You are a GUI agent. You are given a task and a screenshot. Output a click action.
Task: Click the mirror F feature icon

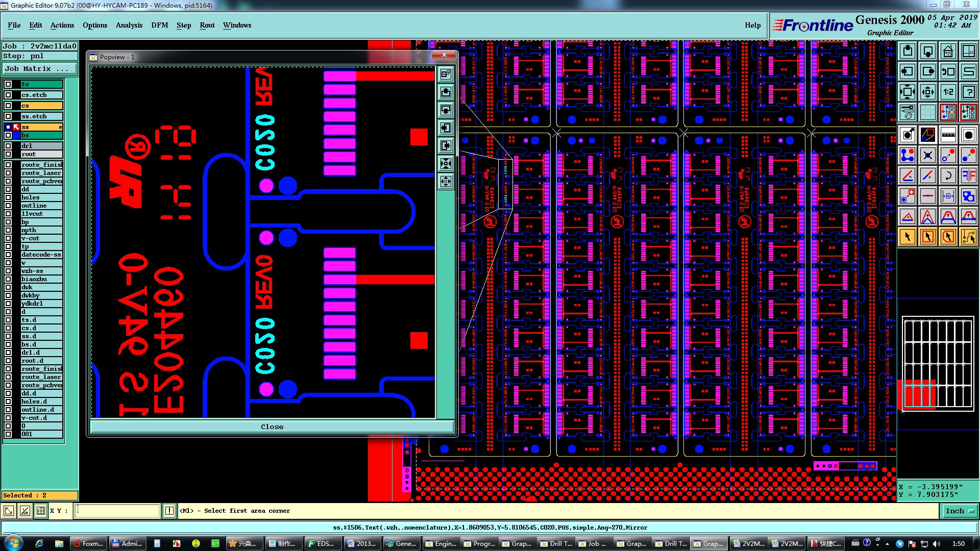968,176
